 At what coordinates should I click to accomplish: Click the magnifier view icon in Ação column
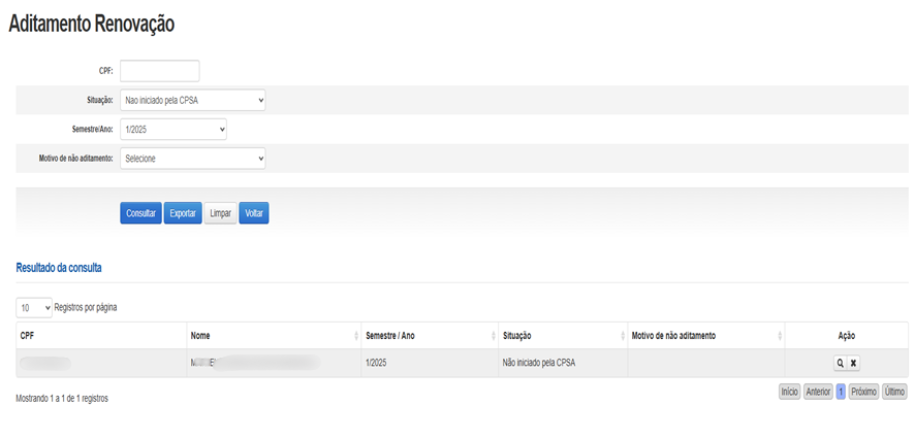coord(841,363)
